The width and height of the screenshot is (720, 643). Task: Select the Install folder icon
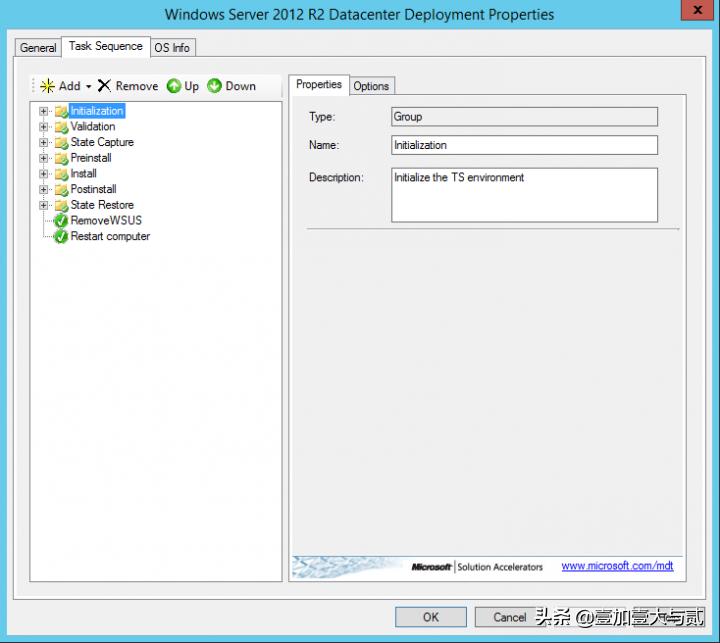(x=61, y=174)
